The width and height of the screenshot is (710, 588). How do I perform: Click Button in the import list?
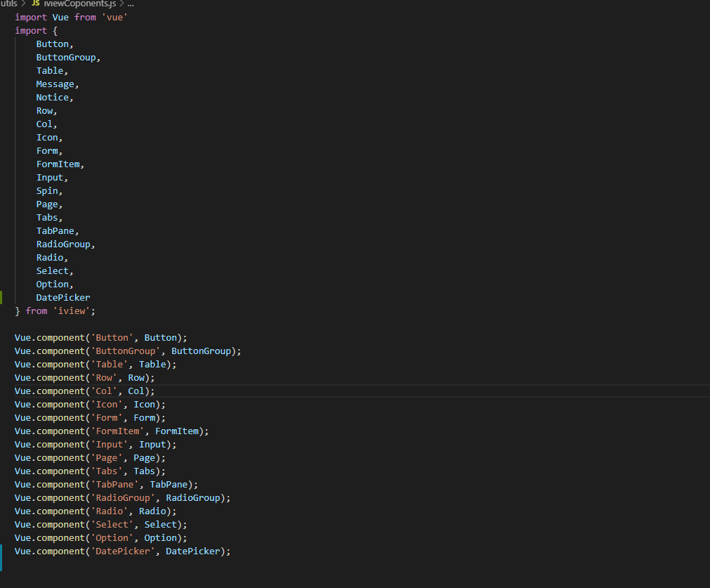53,44
